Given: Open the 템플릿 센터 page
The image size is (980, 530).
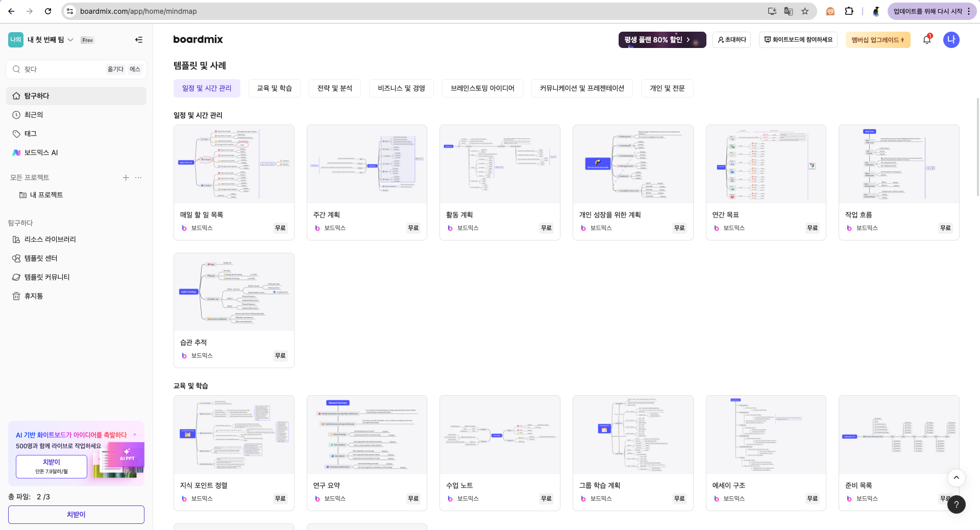Looking at the screenshot, I should (x=42, y=258).
